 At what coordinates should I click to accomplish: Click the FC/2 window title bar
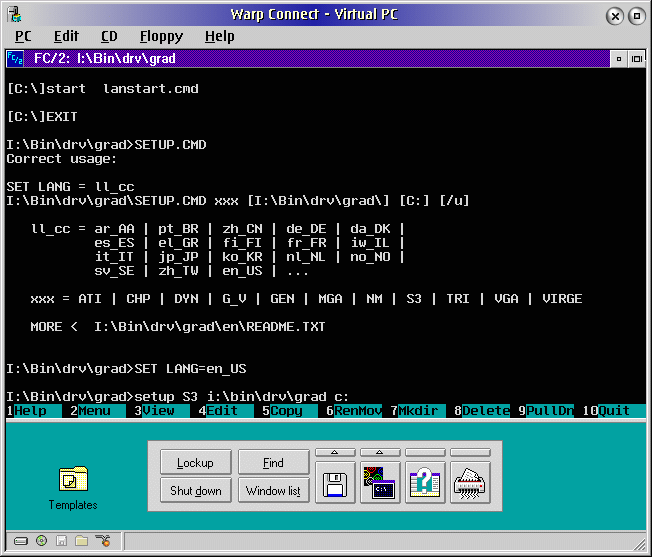coord(316,59)
